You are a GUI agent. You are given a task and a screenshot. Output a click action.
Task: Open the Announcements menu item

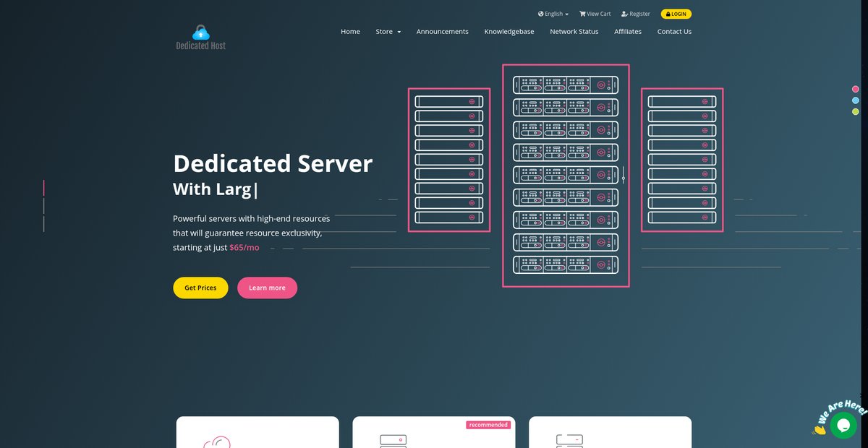[x=443, y=31]
